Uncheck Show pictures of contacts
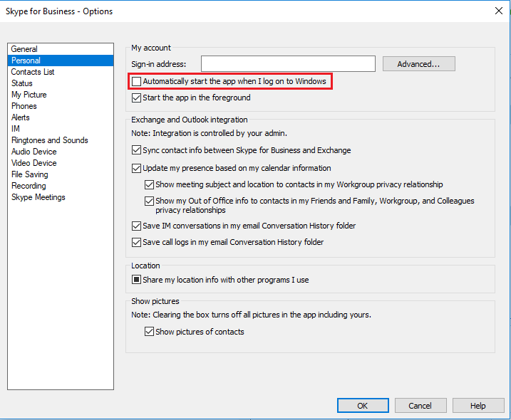 point(149,332)
